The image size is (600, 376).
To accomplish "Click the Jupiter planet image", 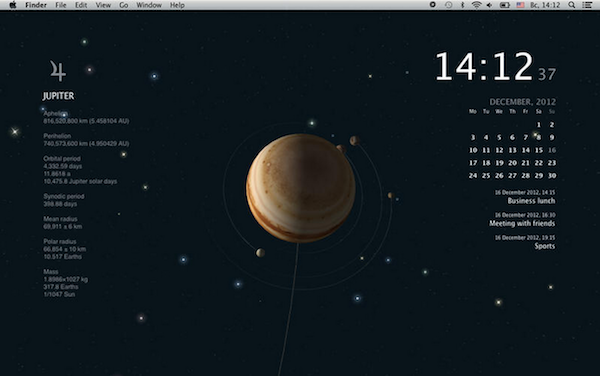I will pos(301,188).
